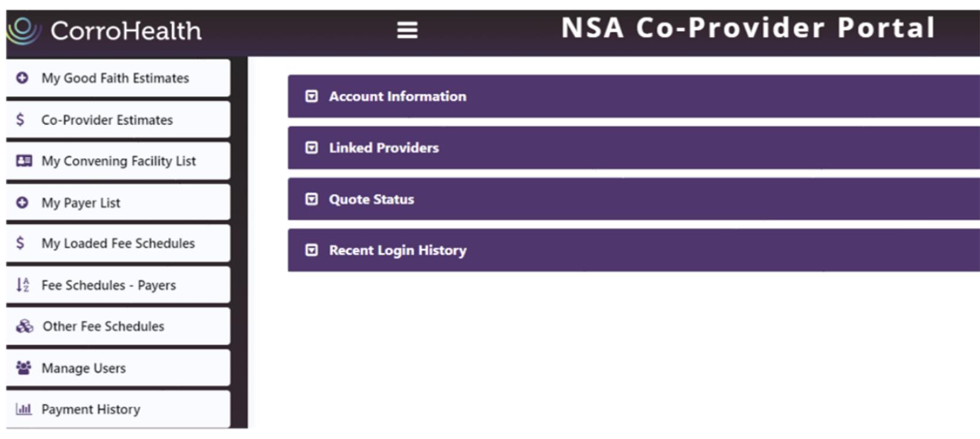Click the sort A-Z icon for Fee Schedules - Payers
The width and height of the screenshot is (980, 439).
23,285
